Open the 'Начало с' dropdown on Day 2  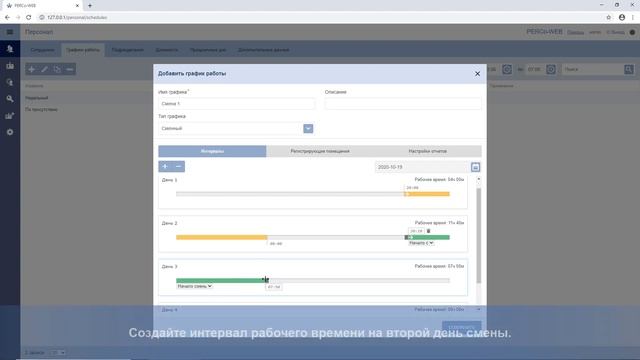421,243
